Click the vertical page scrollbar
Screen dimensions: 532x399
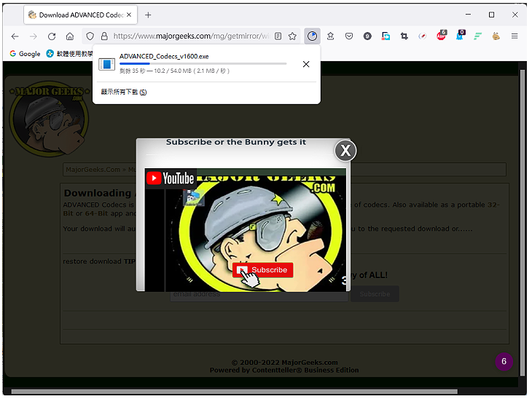pos(522,222)
